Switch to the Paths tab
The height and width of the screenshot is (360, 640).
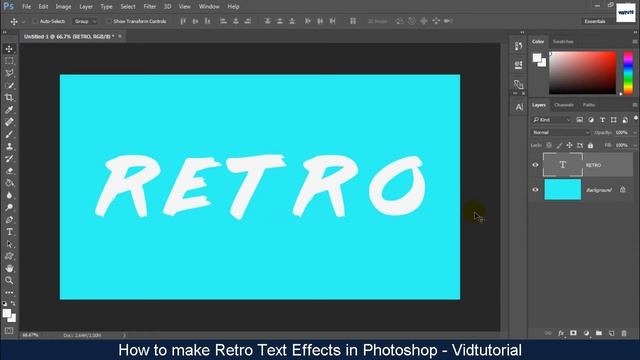coord(589,105)
